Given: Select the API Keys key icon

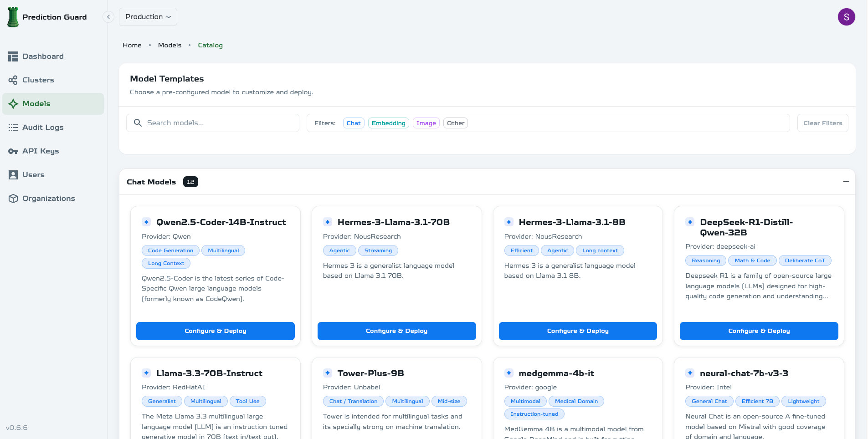Looking at the screenshot, I should (13, 151).
